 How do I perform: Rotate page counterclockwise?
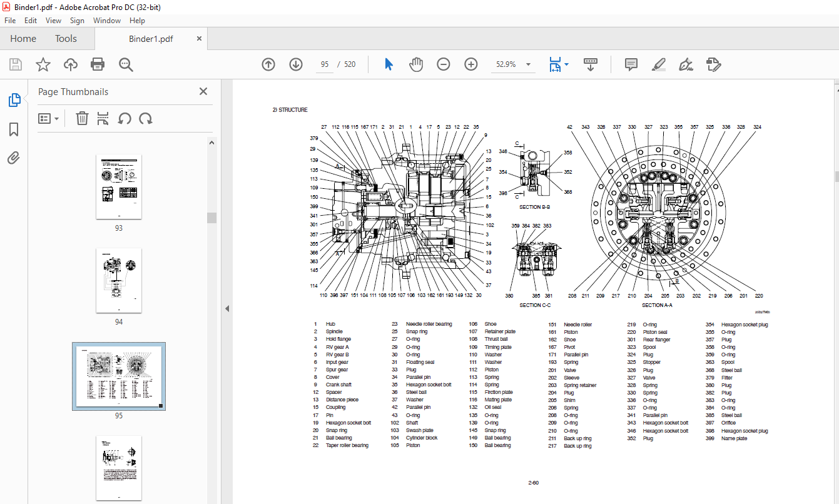(x=125, y=118)
